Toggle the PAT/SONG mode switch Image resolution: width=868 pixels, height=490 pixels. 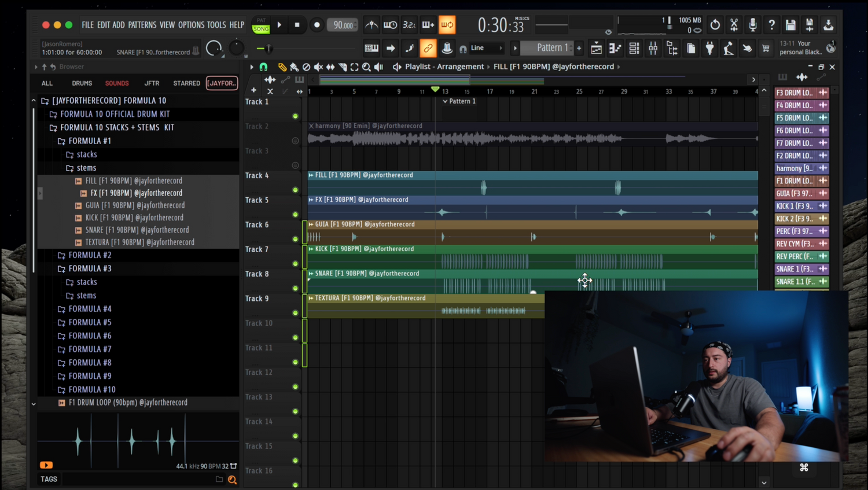[261, 25]
